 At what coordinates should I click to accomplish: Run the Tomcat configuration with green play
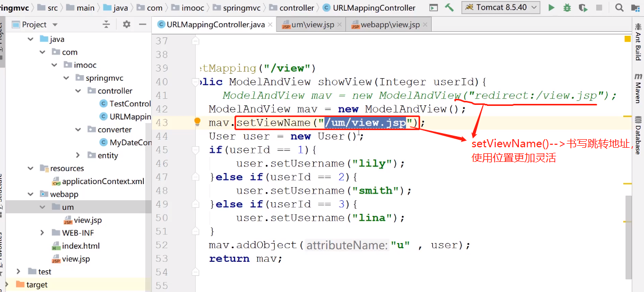(x=551, y=8)
